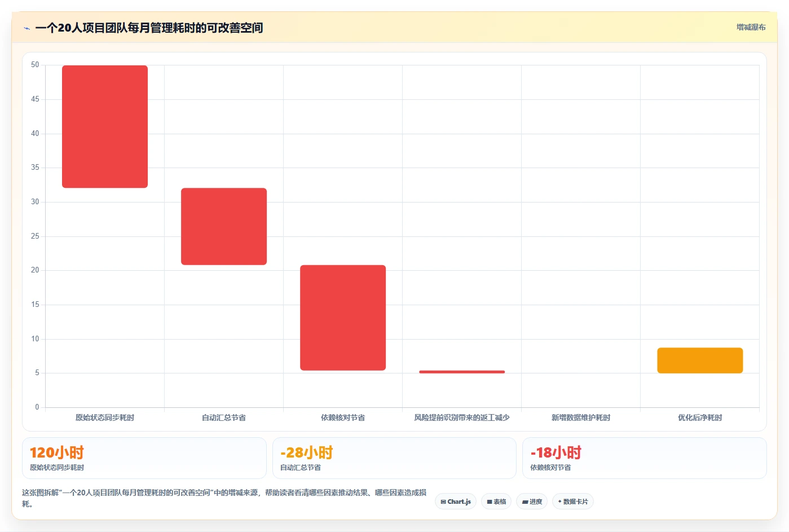
Task: Click the orange bar for 优化后净耗时
Action: coord(700,360)
